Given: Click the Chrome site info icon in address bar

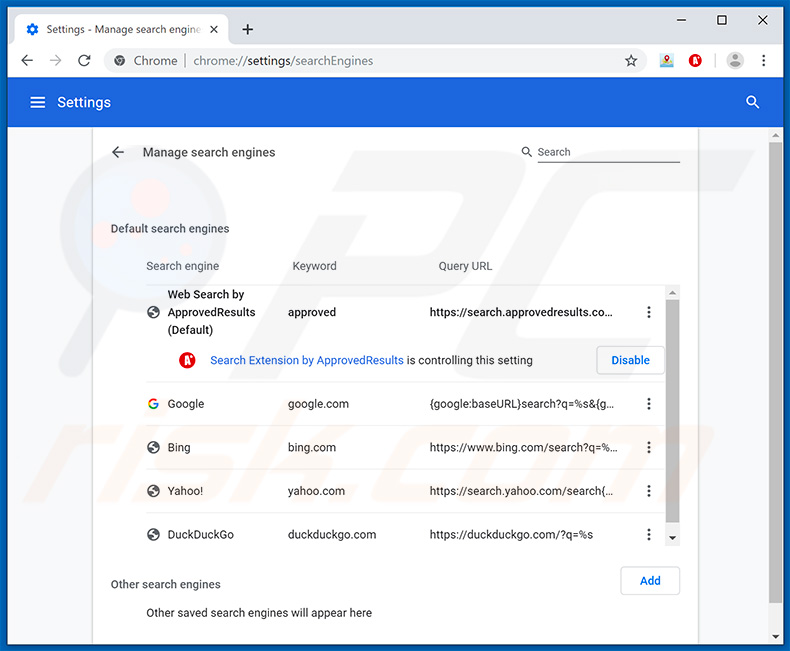Looking at the screenshot, I should (x=119, y=61).
